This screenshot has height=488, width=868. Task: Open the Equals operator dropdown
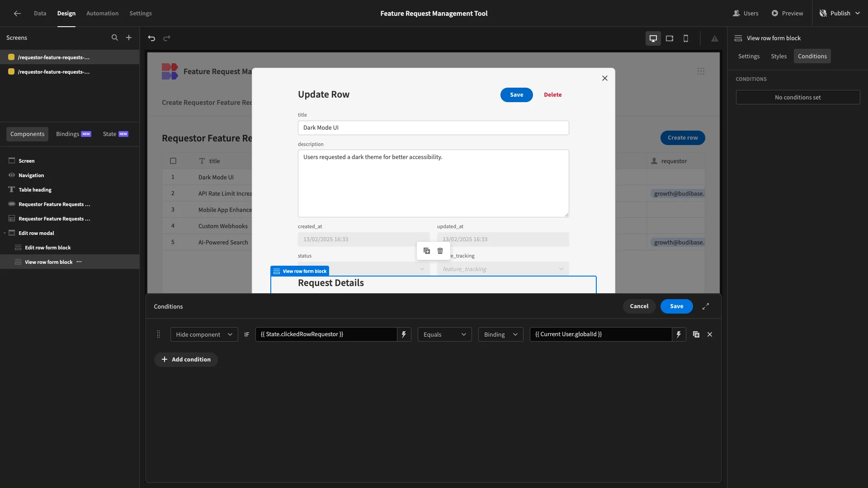pos(445,334)
